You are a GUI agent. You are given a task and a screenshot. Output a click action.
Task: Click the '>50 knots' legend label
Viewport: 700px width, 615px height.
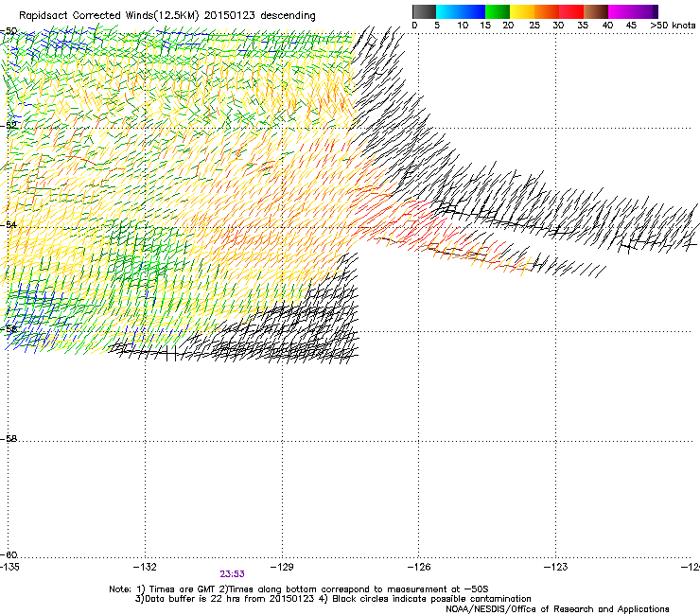click(x=673, y=25)
